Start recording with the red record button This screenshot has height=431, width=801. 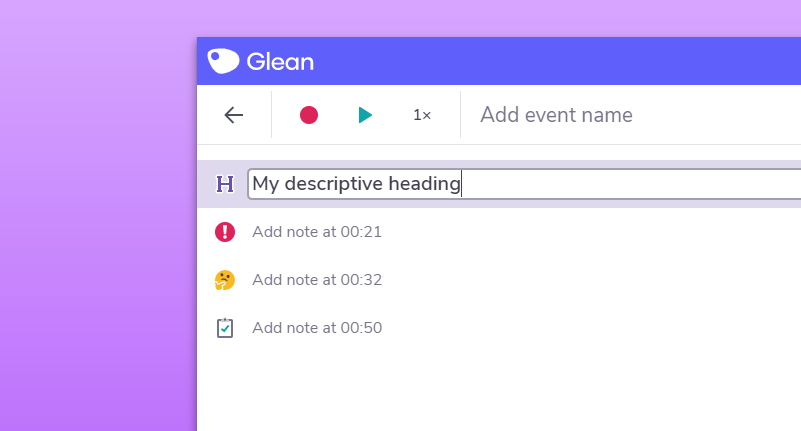point(309,115)
